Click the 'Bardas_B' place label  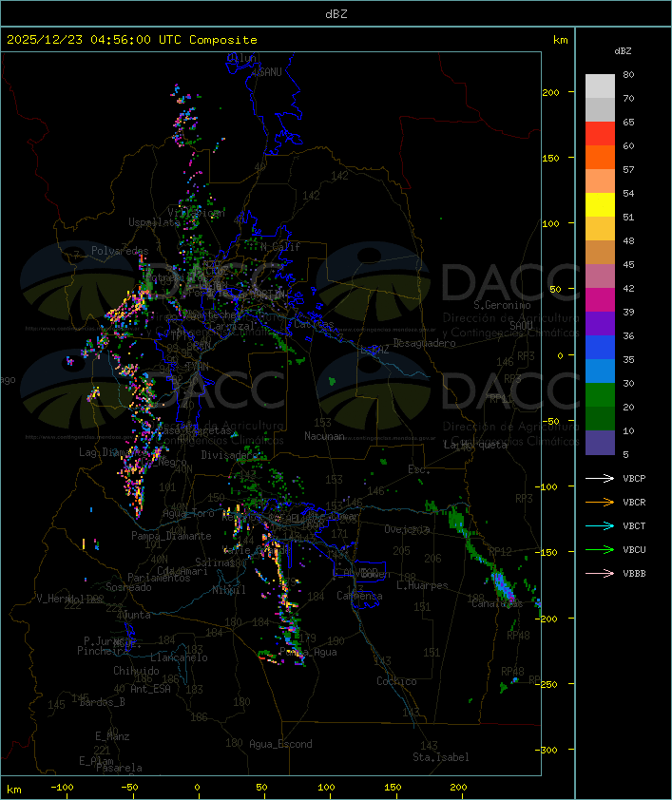click(102, 702)
